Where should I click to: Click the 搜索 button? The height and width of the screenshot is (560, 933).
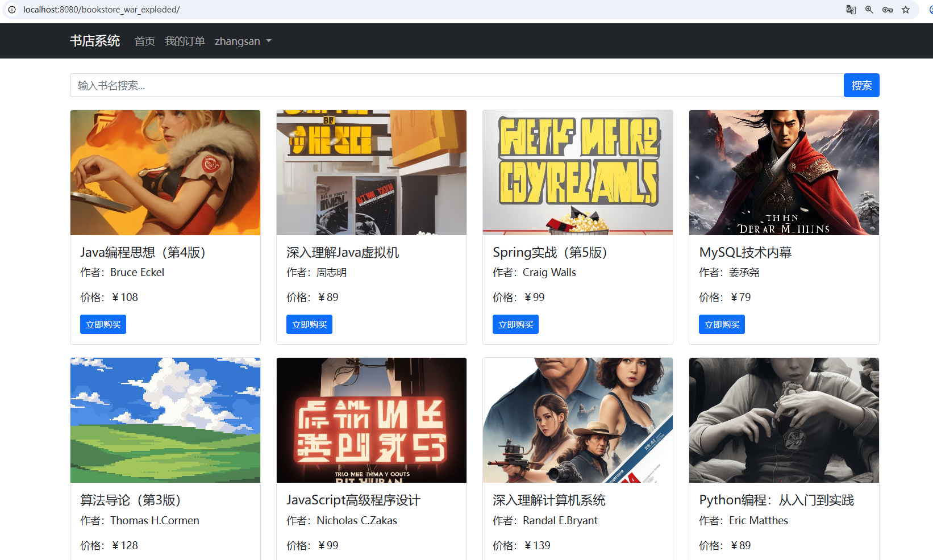click(861, 85)
